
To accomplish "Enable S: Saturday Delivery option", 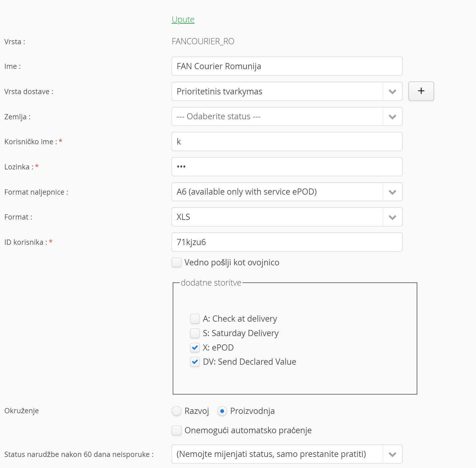I will 195,333.
